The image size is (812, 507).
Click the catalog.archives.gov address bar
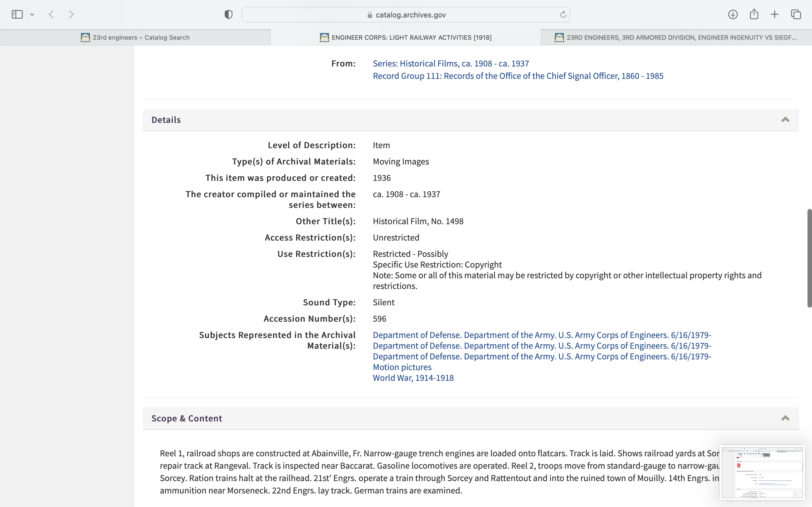point(406,15)
